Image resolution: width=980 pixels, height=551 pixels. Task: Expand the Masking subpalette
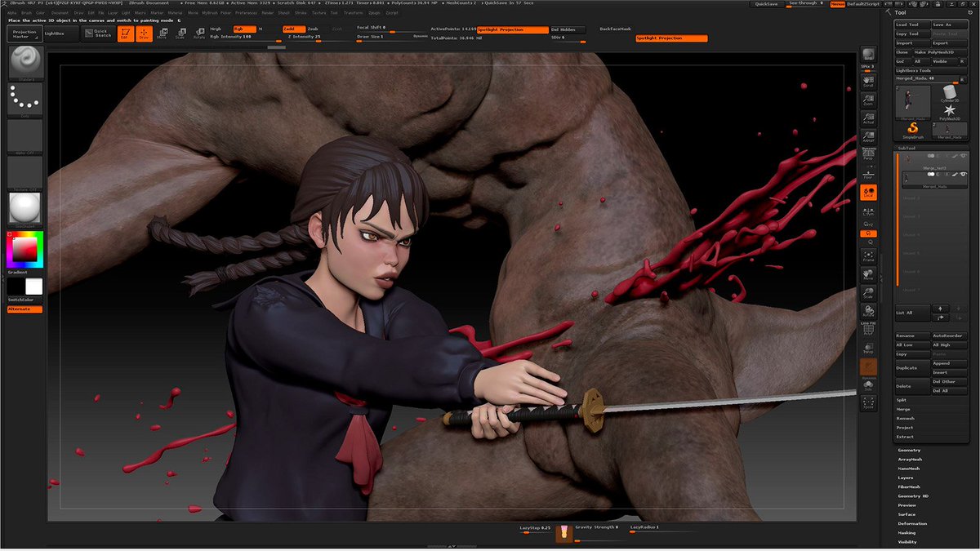tap(907, 532)
